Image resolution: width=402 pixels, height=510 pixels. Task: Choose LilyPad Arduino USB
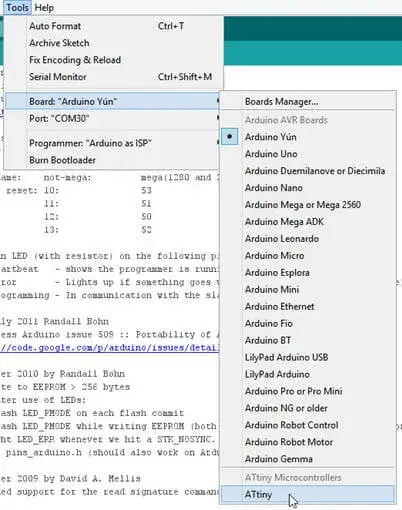click(x=307, y=357)
